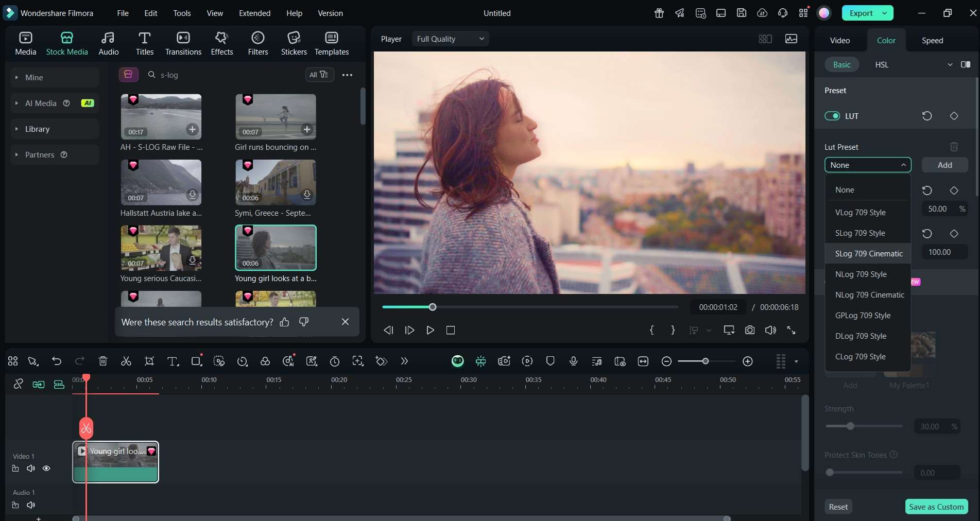The image size is (980, 521).
Task: Open the Templates panel
Action: click(331, 43)
